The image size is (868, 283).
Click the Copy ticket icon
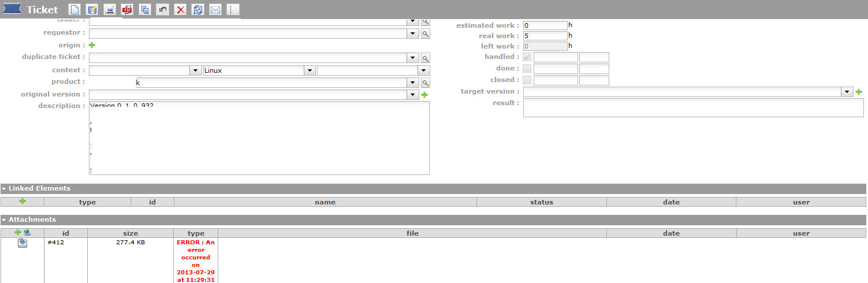click(x=145, y=9)
